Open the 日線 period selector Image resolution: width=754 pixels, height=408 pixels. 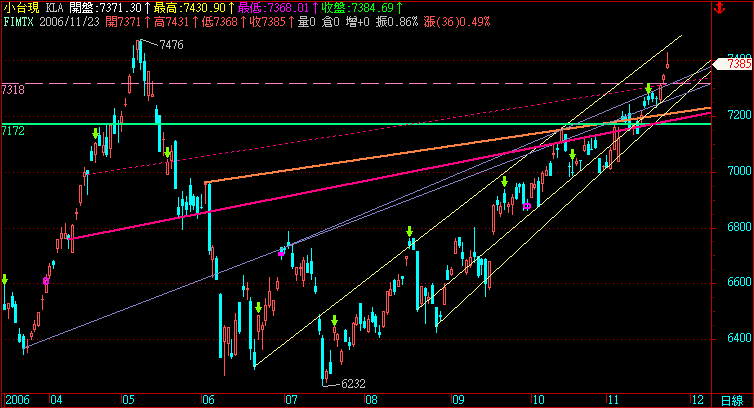click(x=732, y=399)
